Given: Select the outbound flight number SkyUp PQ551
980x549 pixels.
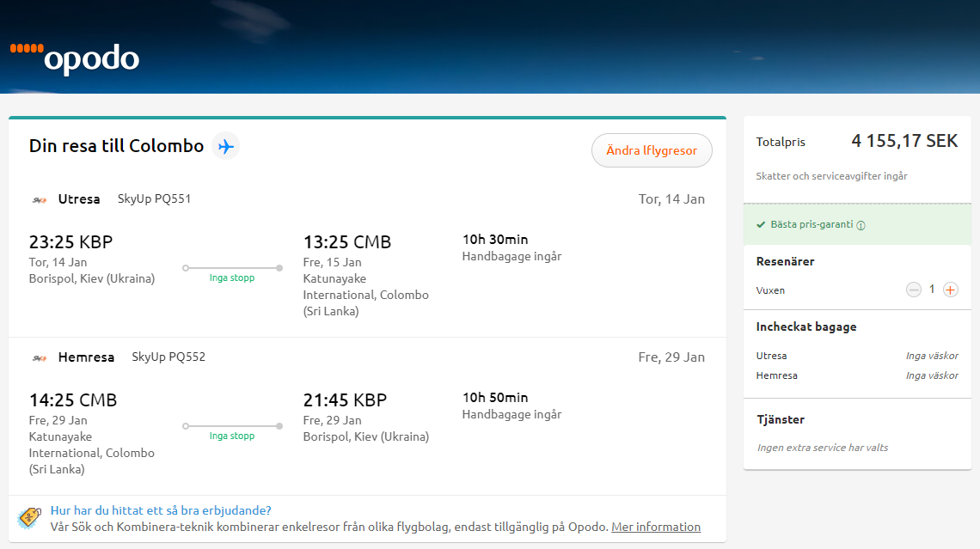Looking at the screenshot, I should [155, 198].
